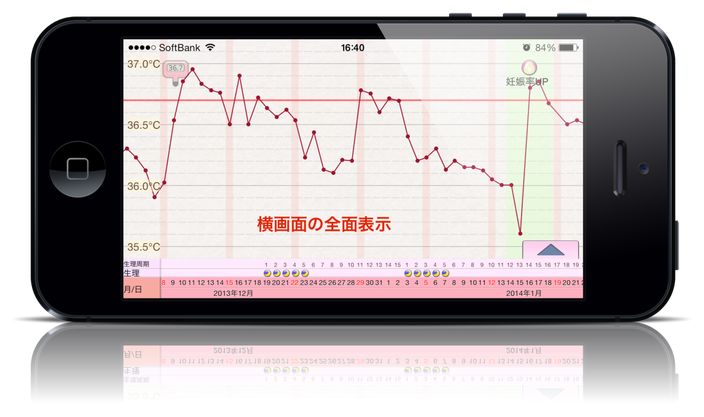Tap the 36.5°C axis label
This screenshot has width=704, height=417.
[x=143, y=125]
